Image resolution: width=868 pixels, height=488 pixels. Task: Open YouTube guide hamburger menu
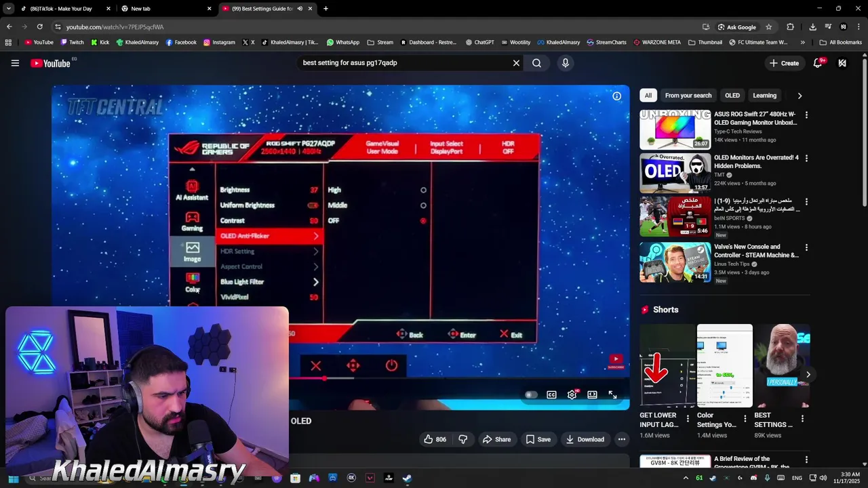pos(15,63)
